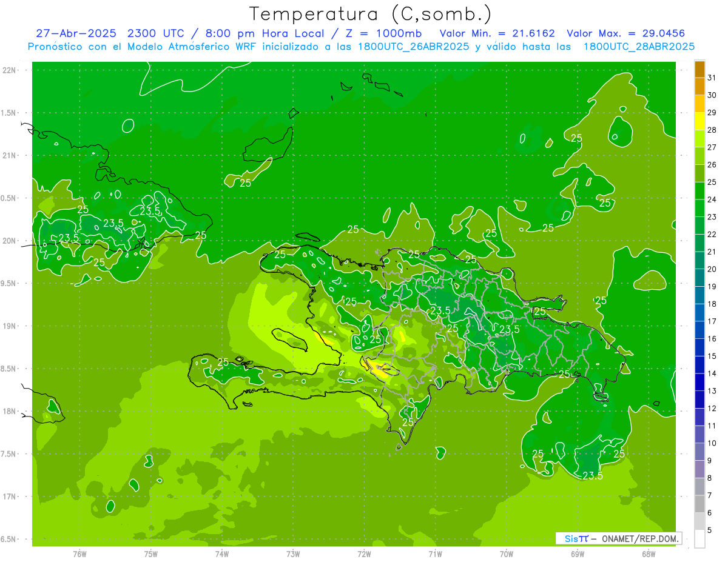The width and height of the screenshot is (728, 562).
Task: Select the date text "27-Abr-2025"
Action: point(76,33)
